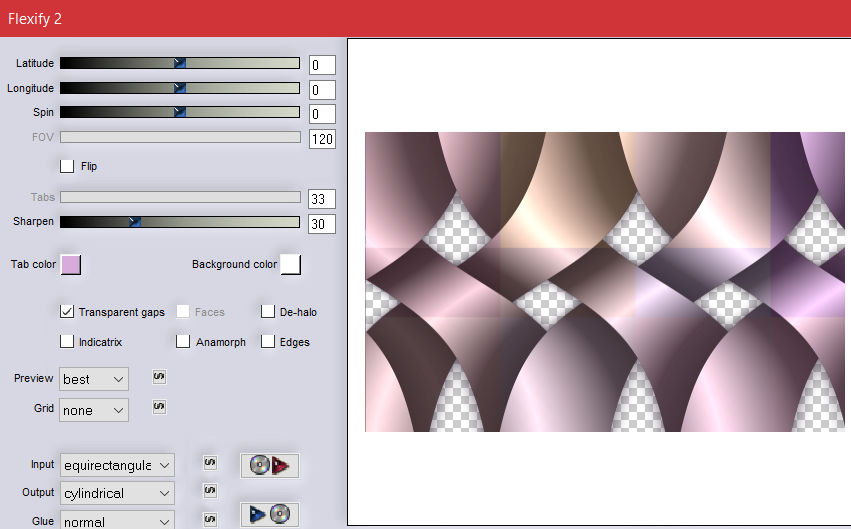Click the small icon beside Glue dropdown
Screen dimensions: 851x529
[x=210, y=519]
